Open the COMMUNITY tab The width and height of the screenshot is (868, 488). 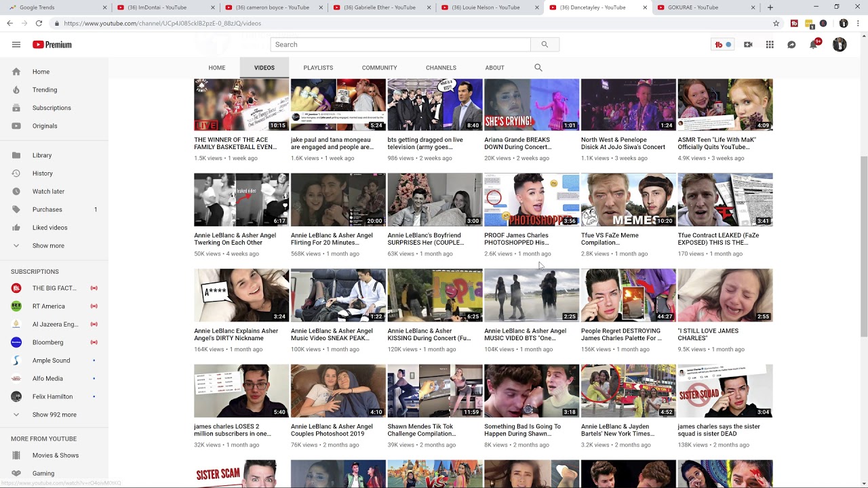point(379,68)
